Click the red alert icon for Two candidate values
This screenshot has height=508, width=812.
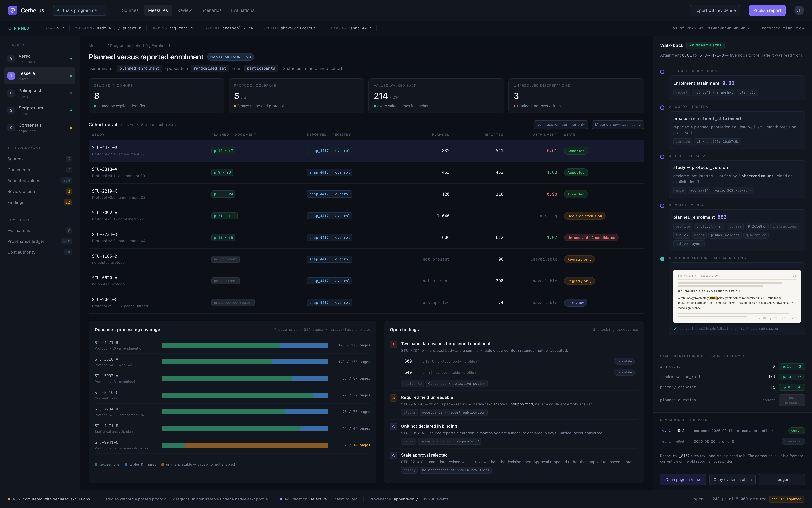click(394, 344)
